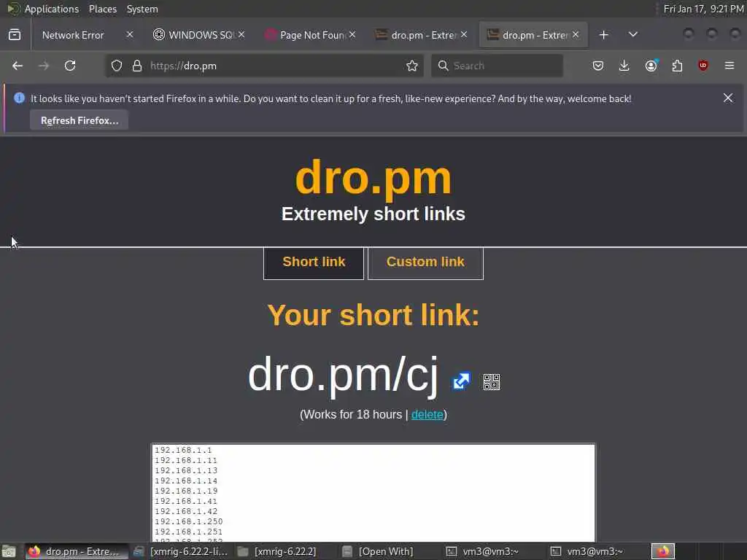The width and height of the screenshot is (747, 560).
Task: Show the QR code for the short link
Action: point(492,382)
